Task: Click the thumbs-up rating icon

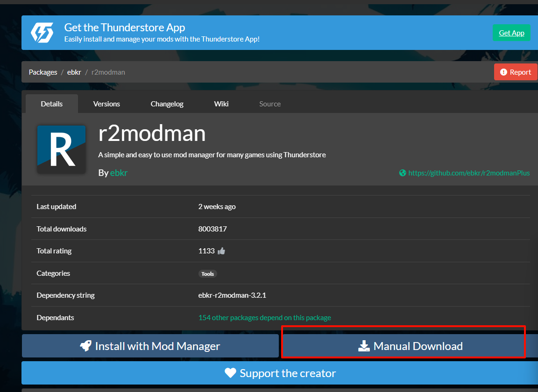Action: (221, 251)
